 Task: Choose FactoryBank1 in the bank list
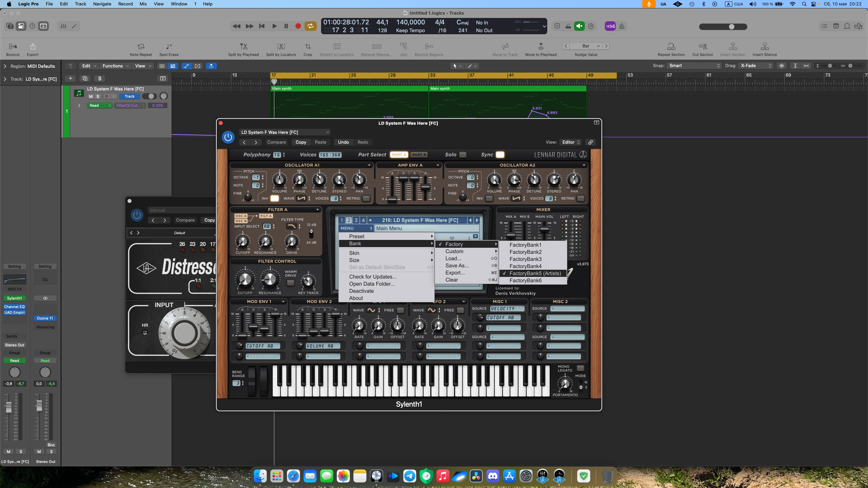pos(533,245)
